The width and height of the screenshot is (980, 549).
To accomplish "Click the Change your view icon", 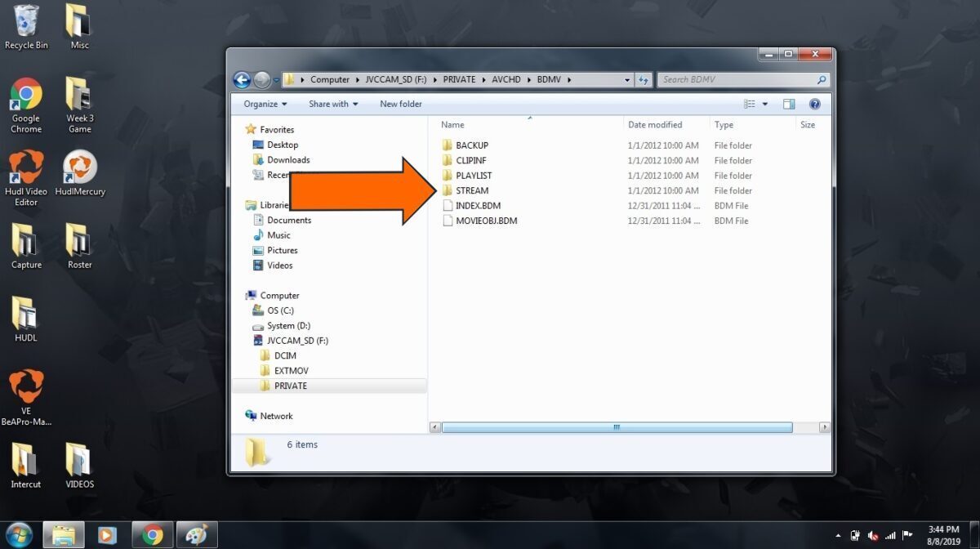I will 750,104.
